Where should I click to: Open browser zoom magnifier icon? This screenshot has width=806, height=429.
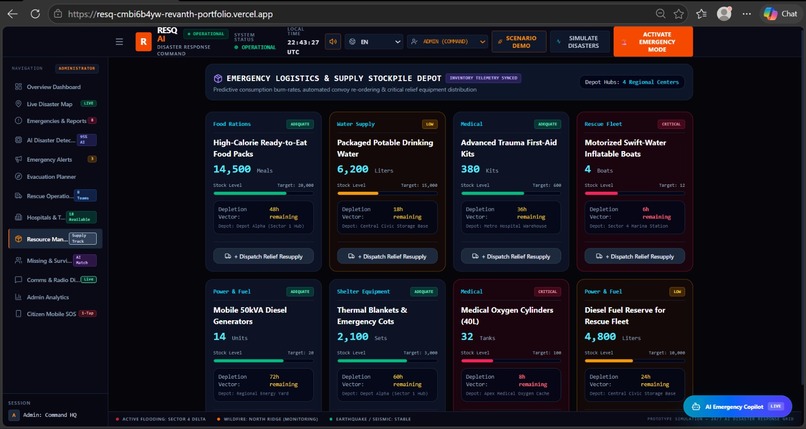click(x=661, y=14)
